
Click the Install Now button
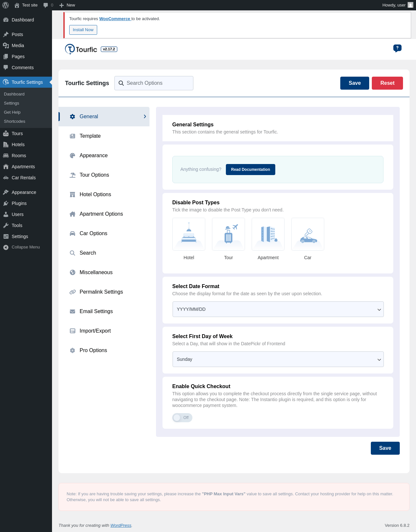coord(83,30)
